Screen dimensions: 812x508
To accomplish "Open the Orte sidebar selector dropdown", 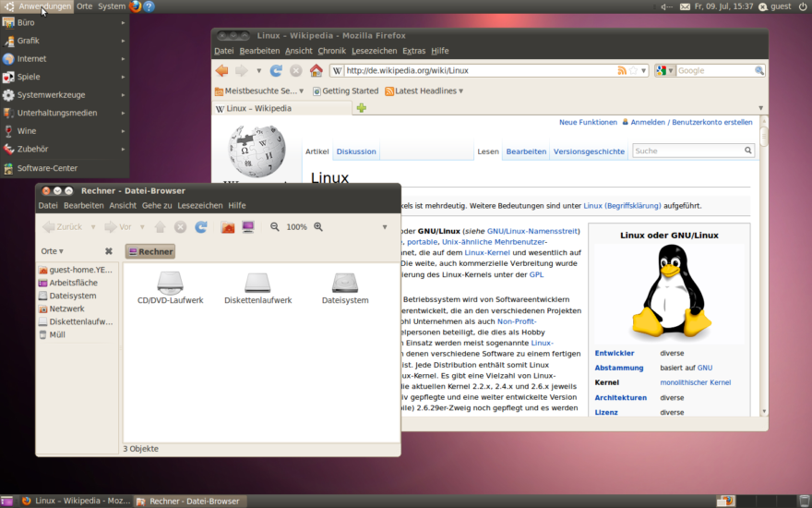I will pos(53,251).
